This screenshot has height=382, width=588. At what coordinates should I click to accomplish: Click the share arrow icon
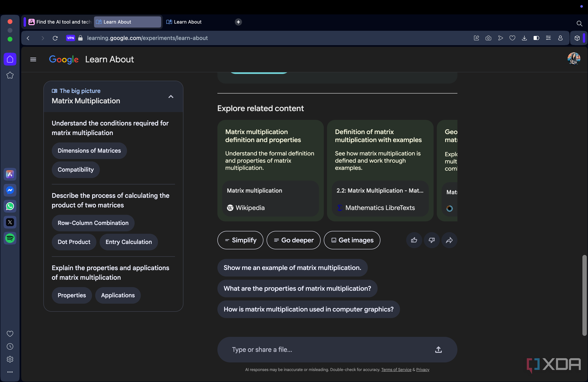[449, 240]
